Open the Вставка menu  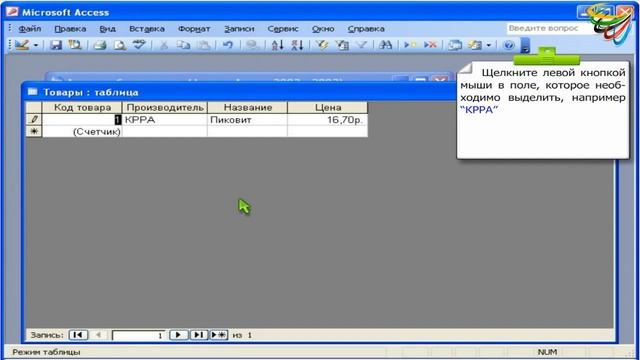(x=147, y=29)
